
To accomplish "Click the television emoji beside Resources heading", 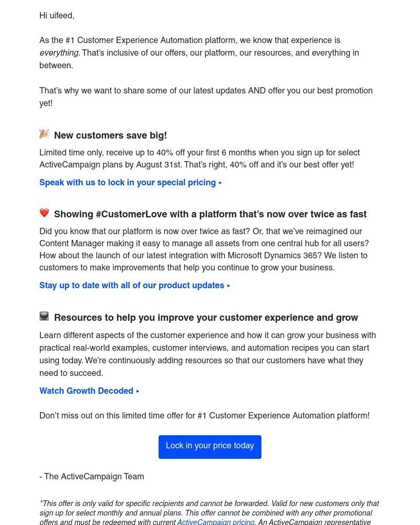I will [44, 316].
